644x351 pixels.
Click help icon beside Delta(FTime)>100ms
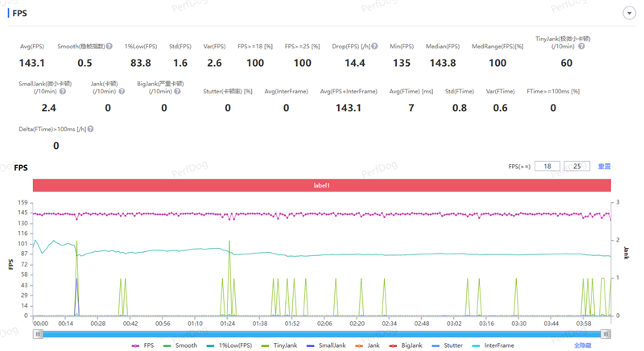coord(89,130)
